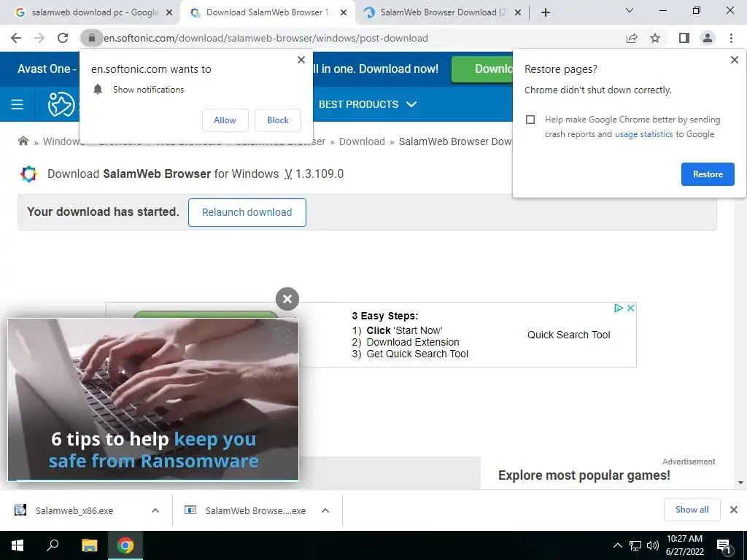
Task: Click the lock site info icon
Action: pyautogui.click(x=91, y=38)
